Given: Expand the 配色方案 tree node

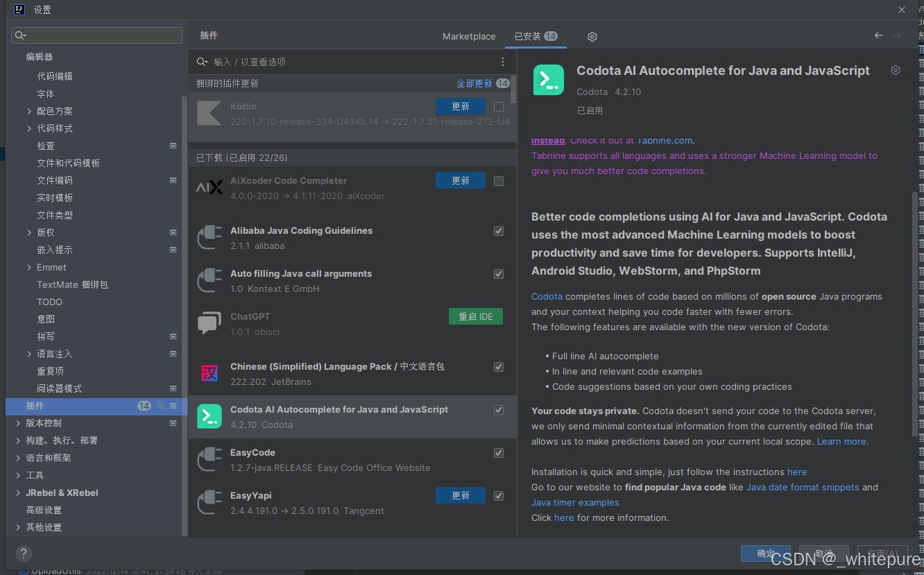Looking at the screenshot, I should click(29, 111).
